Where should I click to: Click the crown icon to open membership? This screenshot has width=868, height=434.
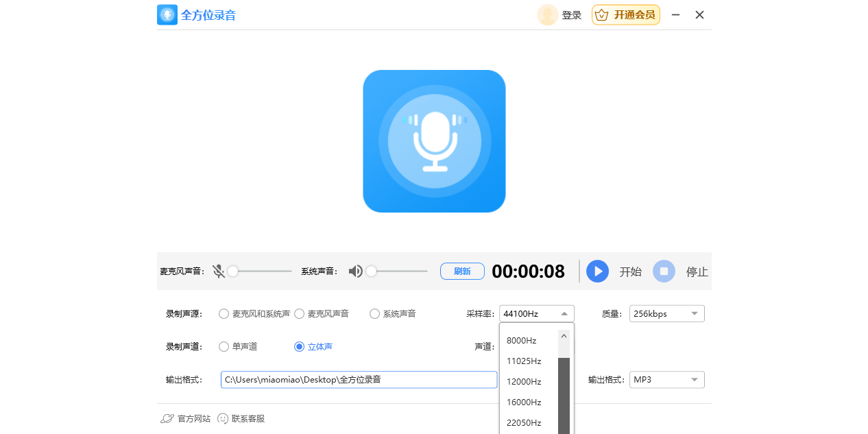click(x=601, y=15)
